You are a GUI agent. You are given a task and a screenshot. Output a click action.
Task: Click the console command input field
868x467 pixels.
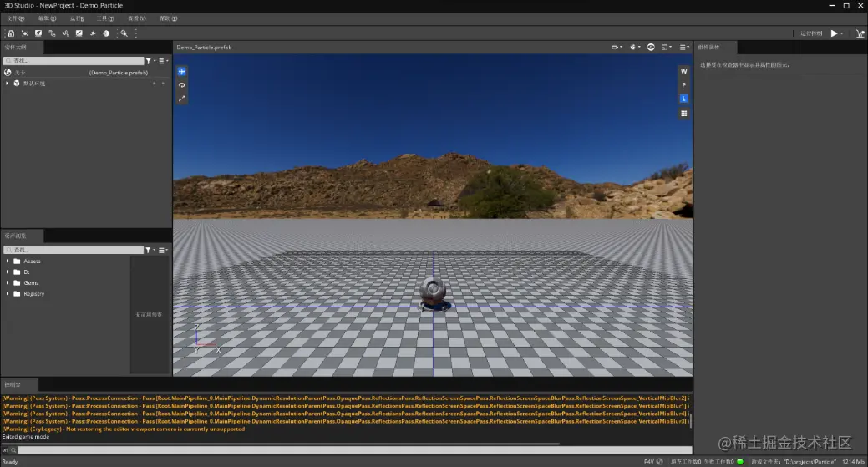click(x=354, y=450)
